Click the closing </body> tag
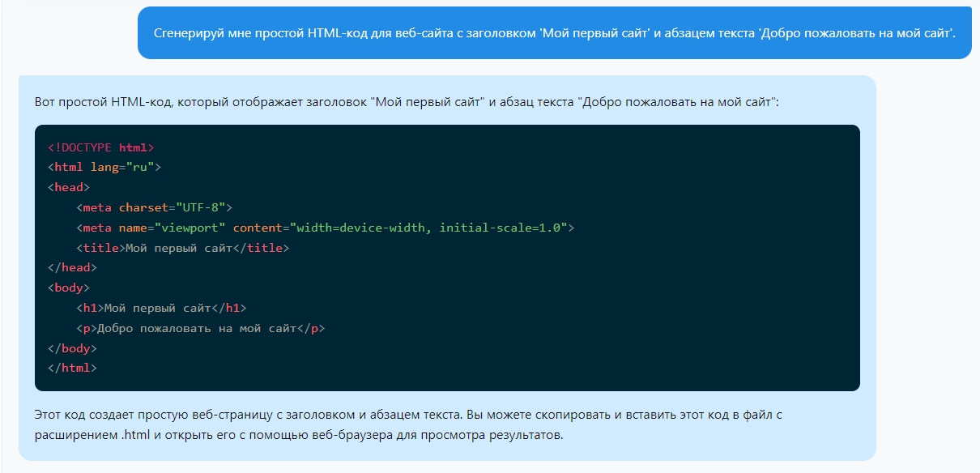 (x=72, y=348)
